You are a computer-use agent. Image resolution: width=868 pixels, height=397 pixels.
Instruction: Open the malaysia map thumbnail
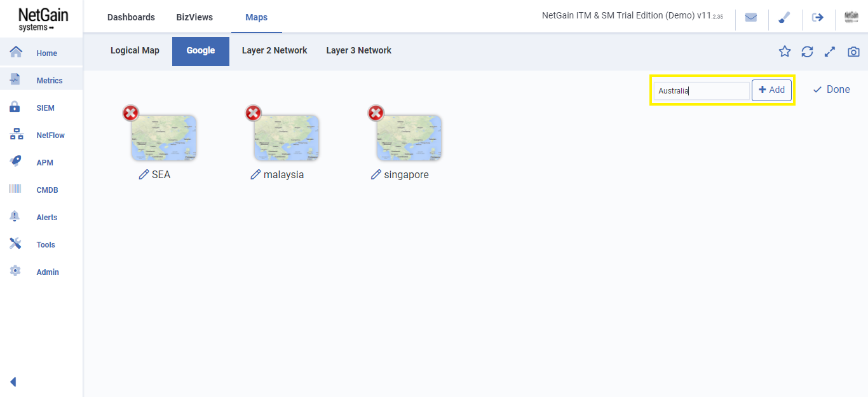(x=287, y=137)
